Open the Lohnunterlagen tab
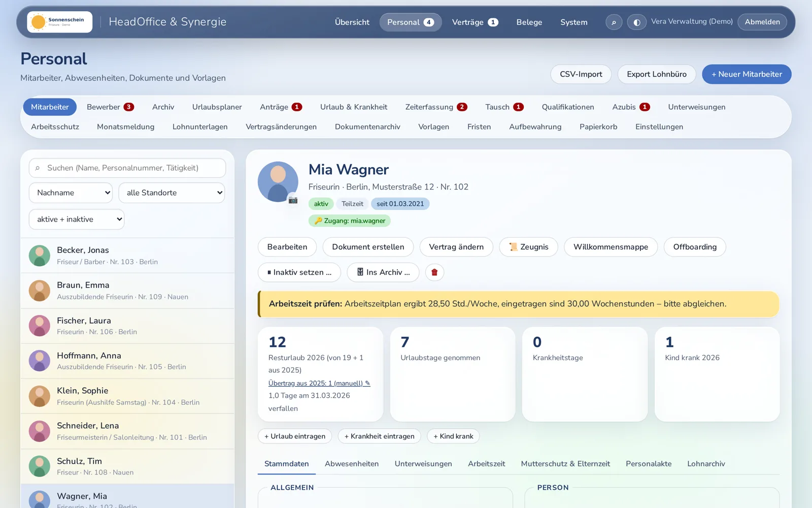The width and height of the screenshot is (812, 508). (x=200, y=127)
